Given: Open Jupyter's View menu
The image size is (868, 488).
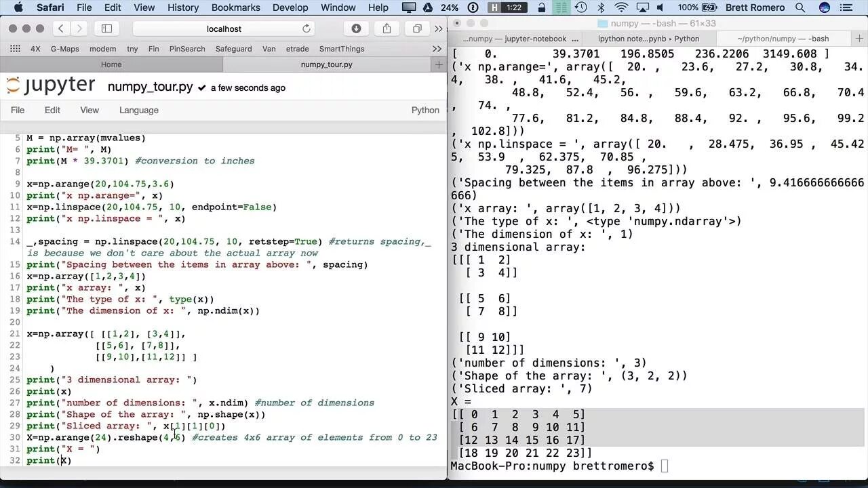Looking at the screenshot, I should (x=90, y=110).
